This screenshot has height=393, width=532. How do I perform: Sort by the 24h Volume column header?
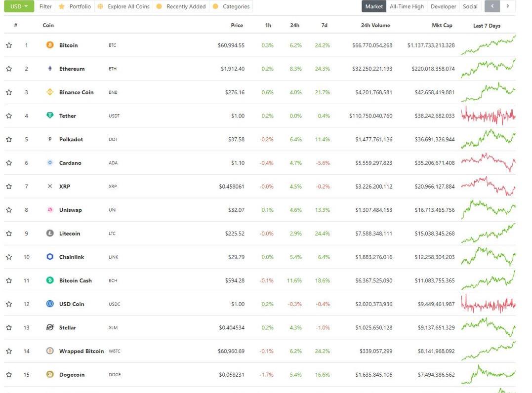click(x=375, y=26)
